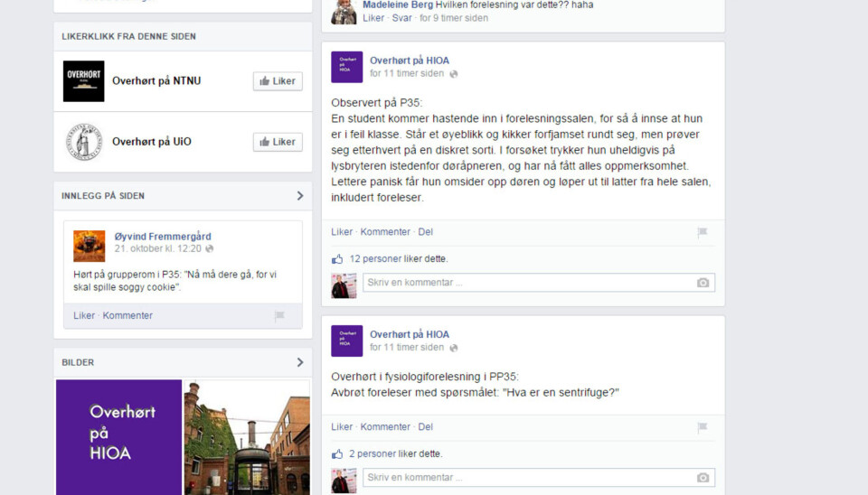Open the 'for 11 timer siden' timestamp on P35 post
The height and width of the screenshot is (495, 868).
point(406,74)
